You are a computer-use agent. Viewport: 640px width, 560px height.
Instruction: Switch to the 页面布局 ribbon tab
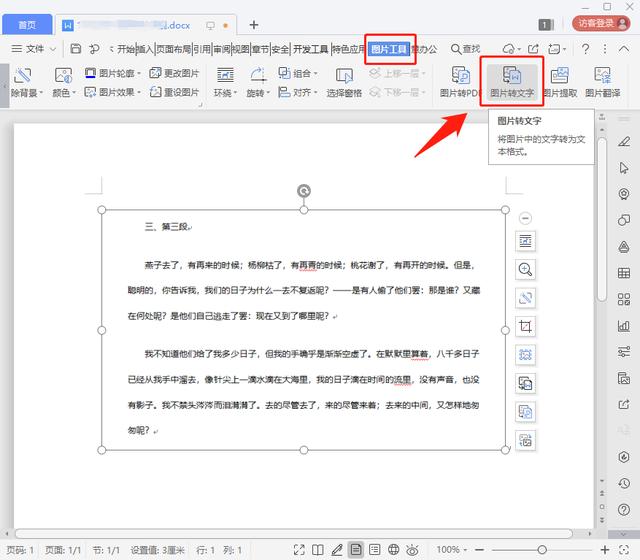click(x=173, y=49)
